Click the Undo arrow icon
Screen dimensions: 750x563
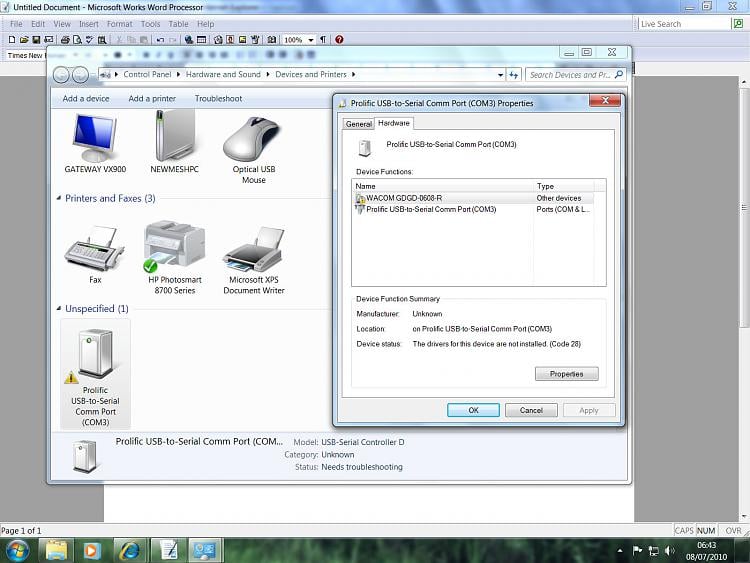point(161,40)
